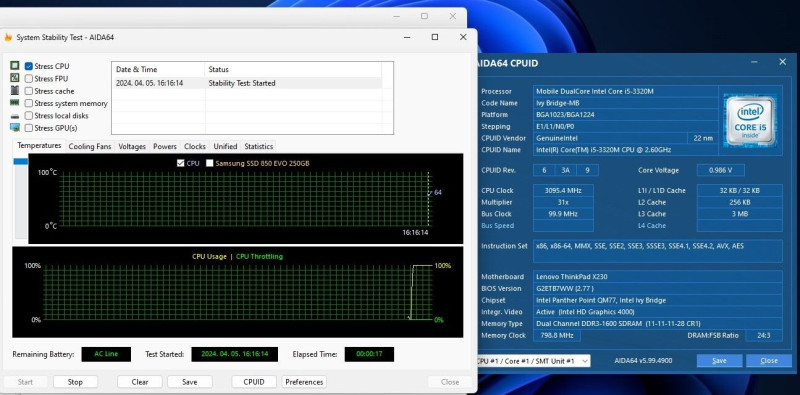Open the Clocks tab
This screenshot has height=395, width=800.
point(195,146)
